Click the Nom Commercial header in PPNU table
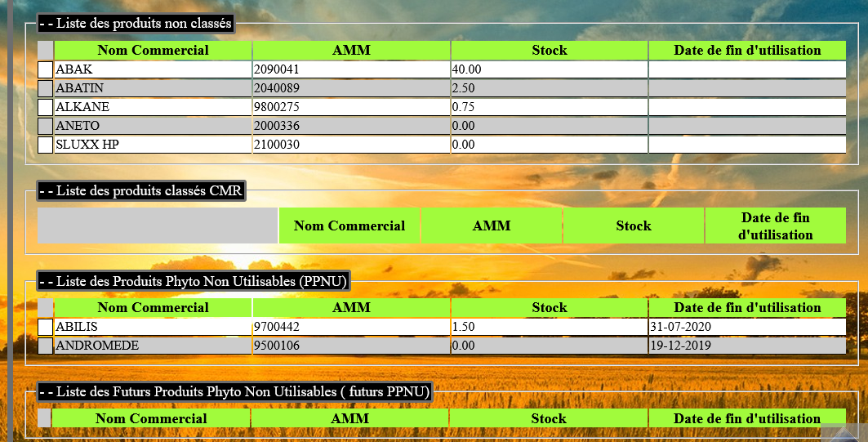The height and width of the screenshot is (442, 868). point(154,308)
